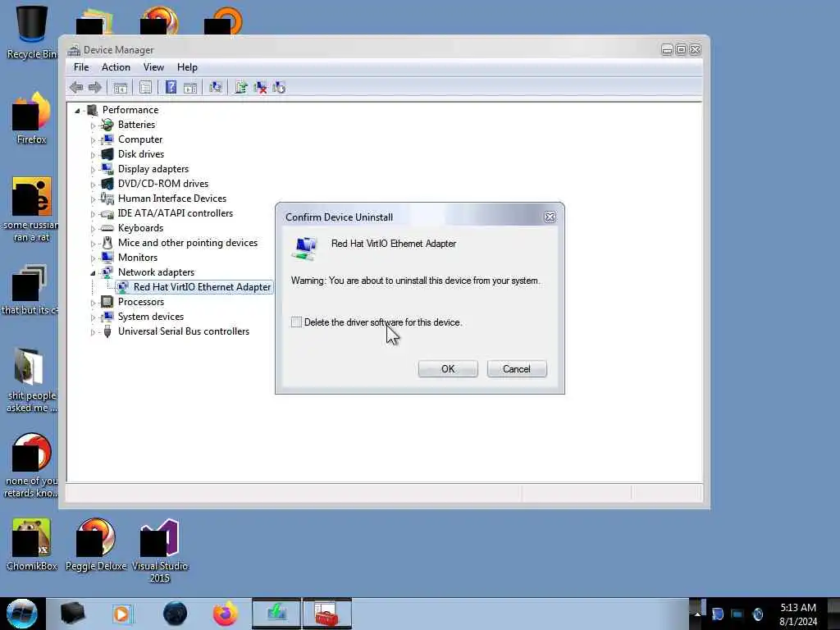Image resolution: width=840 pixels, height=630 pixels.
Task: Open the Properties toolbar icon
Action: pyautogui.click(x=146, y=87)
